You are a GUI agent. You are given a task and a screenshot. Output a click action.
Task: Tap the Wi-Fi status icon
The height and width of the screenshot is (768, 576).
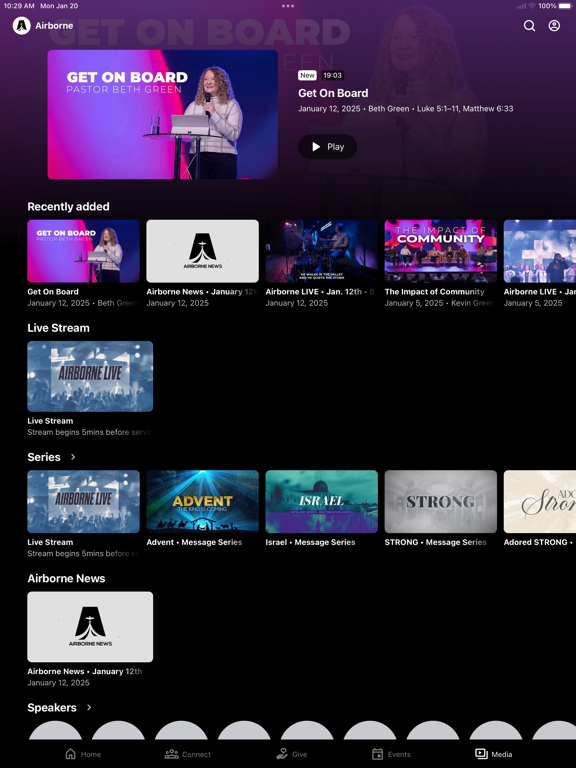(x=532, y=6)
